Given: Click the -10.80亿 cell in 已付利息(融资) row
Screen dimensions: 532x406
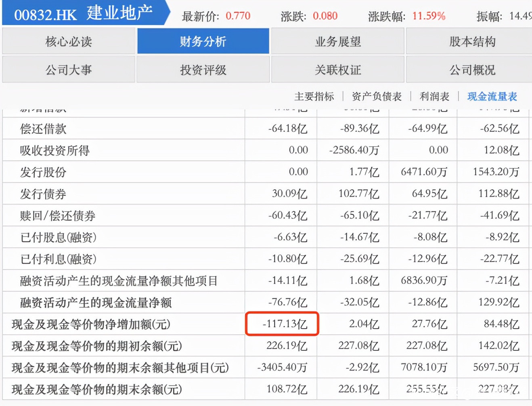Looking at the screenshot, I should point(288,259).
